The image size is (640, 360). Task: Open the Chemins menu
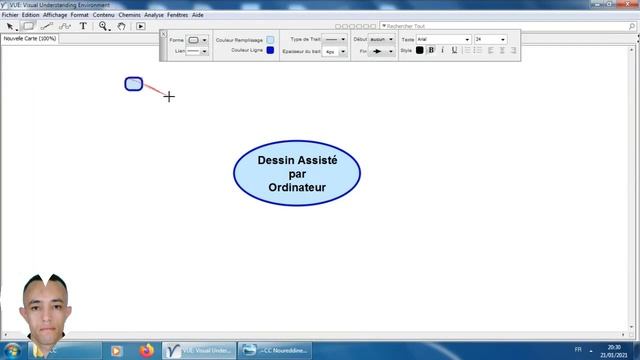click(129, 15)
